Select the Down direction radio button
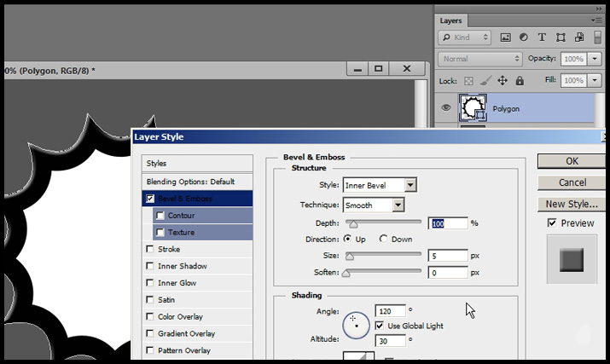This screenshot has width=610, height=364. coord(383,240)
